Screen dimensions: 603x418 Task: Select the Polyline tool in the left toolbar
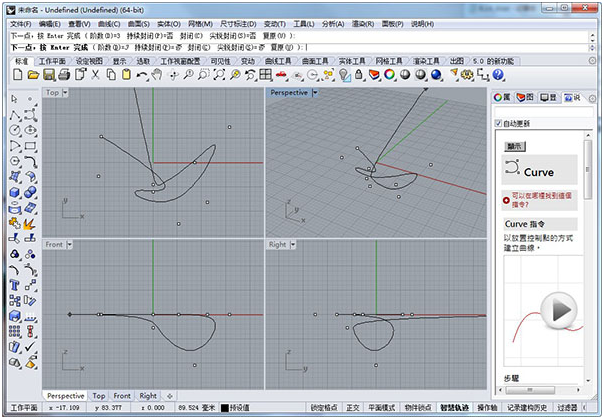(15, 115)
